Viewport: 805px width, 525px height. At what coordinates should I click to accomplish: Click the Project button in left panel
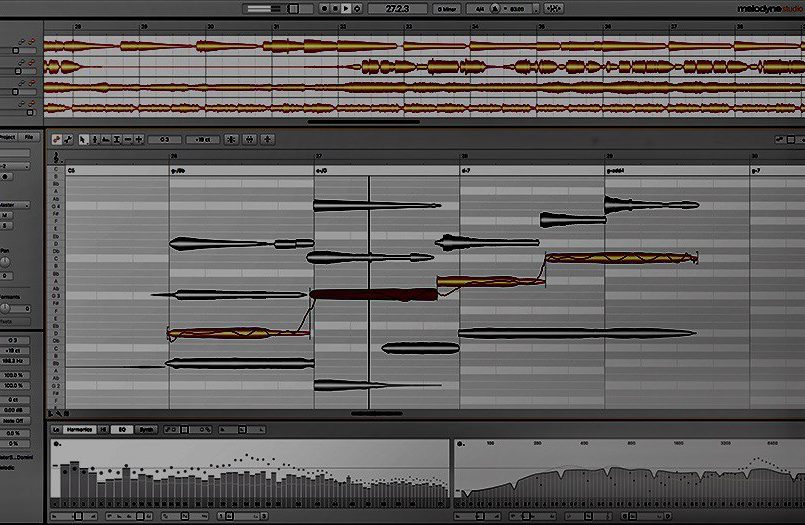tap(7, 137)
